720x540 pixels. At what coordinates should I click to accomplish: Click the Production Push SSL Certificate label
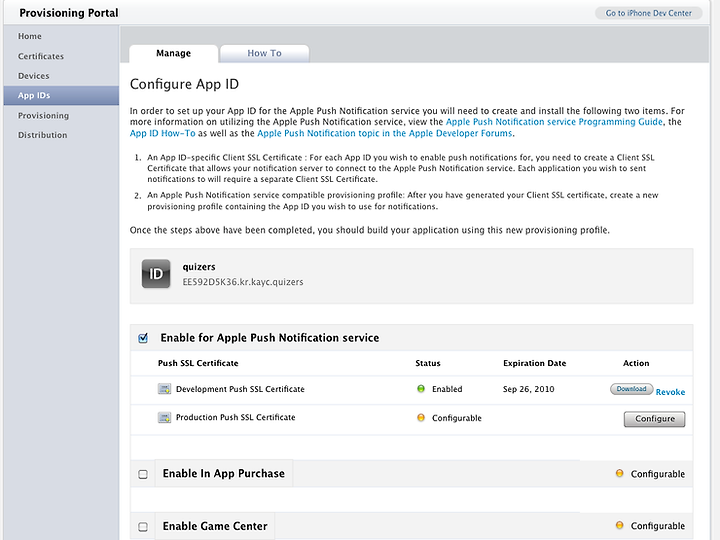point(236,417)
